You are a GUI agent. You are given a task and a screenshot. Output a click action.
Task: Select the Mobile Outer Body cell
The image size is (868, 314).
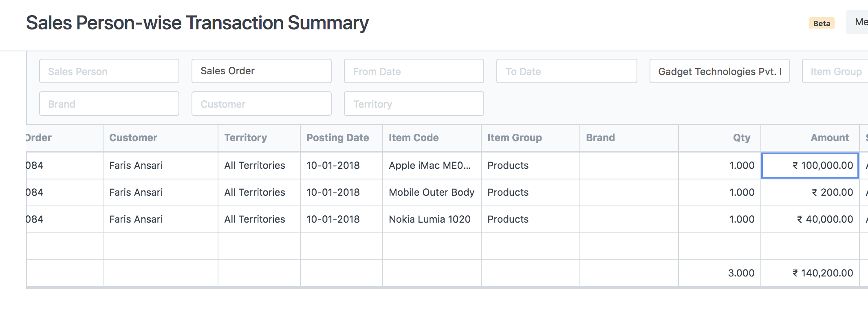click(x=432, y=192)
